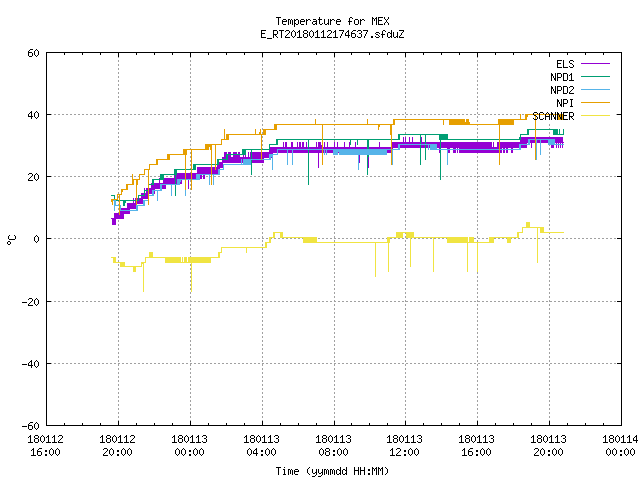
Task: Click the x-axis label 180113 04:00
Action: [261, 446]
